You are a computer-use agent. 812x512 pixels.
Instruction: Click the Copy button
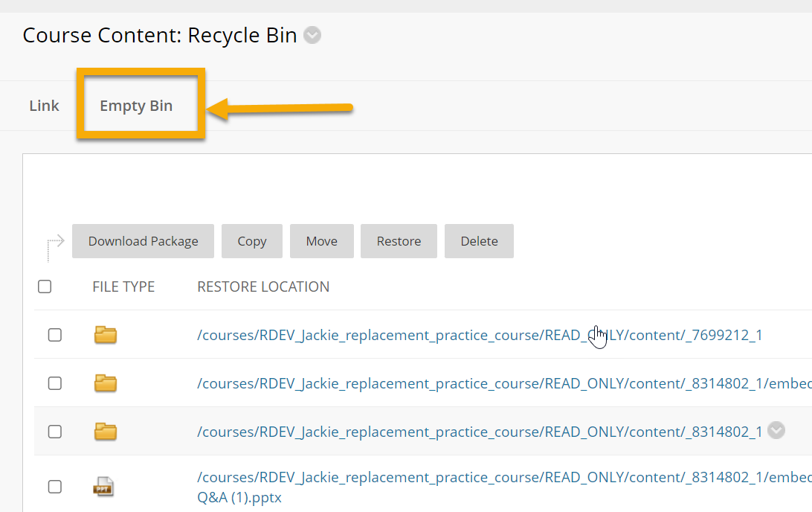click(252, 241)
